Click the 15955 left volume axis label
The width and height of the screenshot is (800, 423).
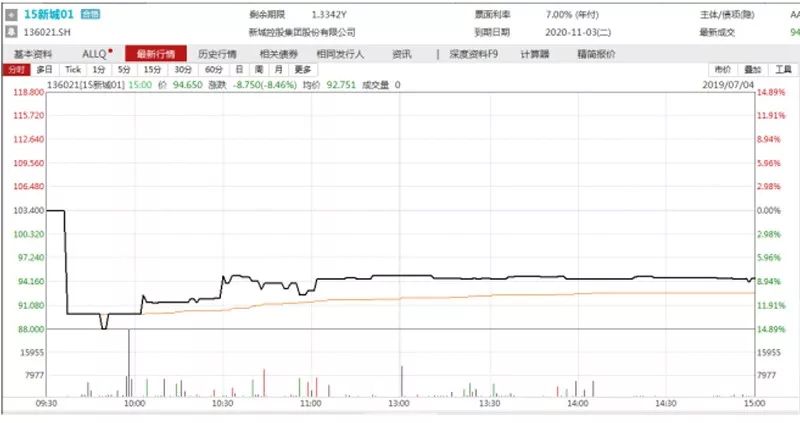32,352
